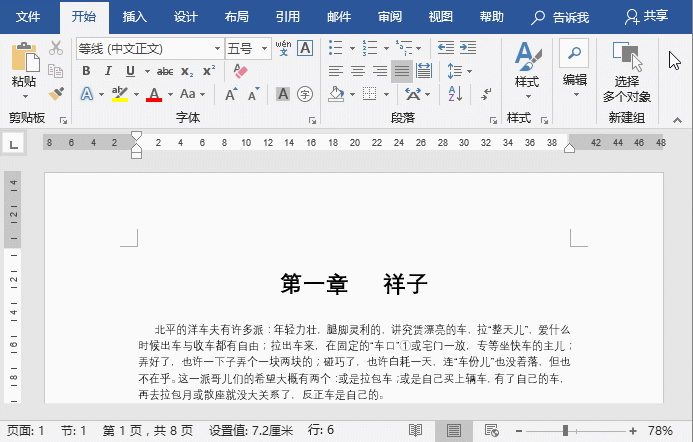Image resolution: width=693 pixels, height=442 pixels.
Task: Click the 共享 share button
Action: tap(646, 16)
